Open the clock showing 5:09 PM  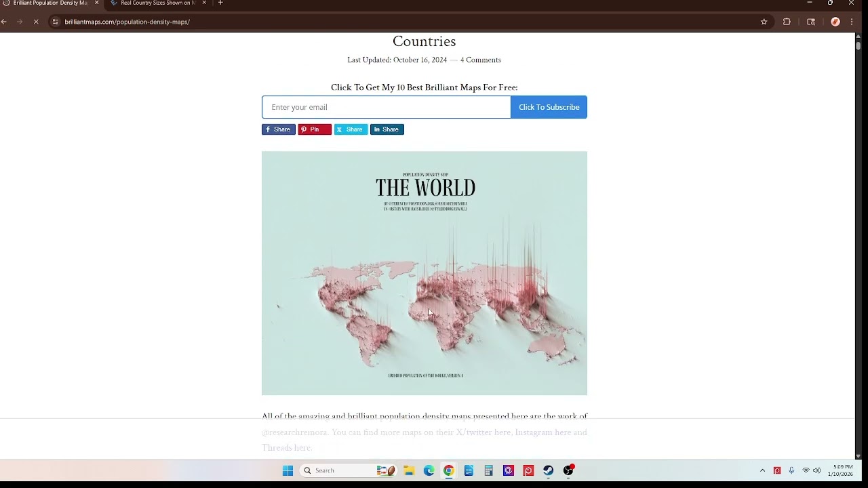pyautogui.click(x=841, y=470)
